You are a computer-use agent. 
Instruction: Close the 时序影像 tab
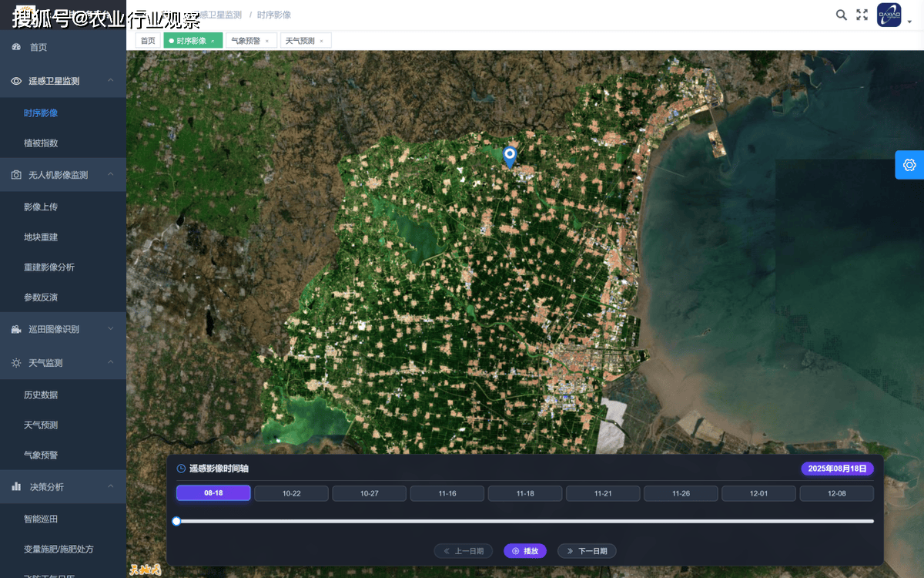click(213, 41)
